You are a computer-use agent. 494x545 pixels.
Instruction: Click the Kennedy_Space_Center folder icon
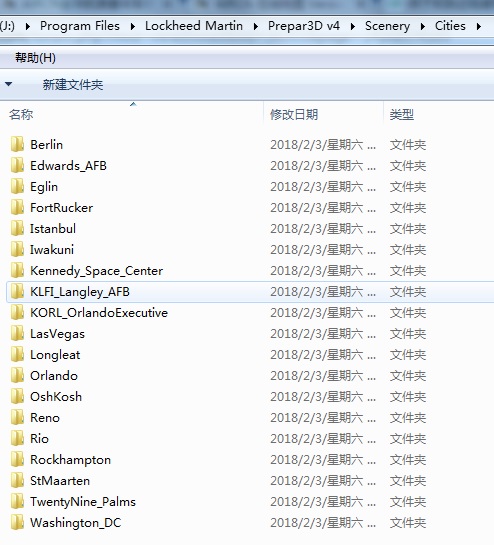click(17, 271)
